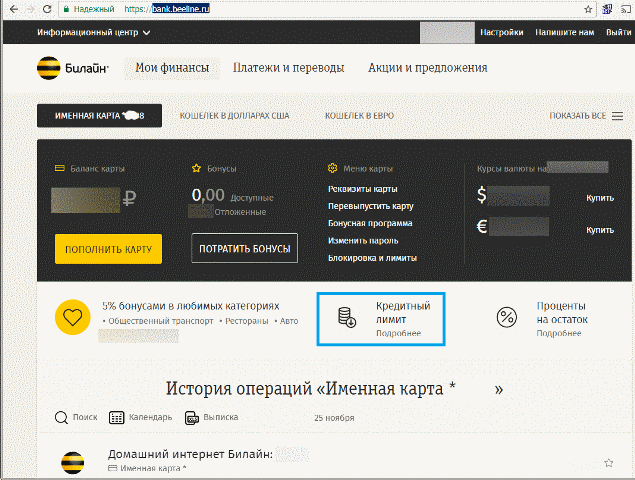Click the Кредитный лимит title

pos(403,313)
